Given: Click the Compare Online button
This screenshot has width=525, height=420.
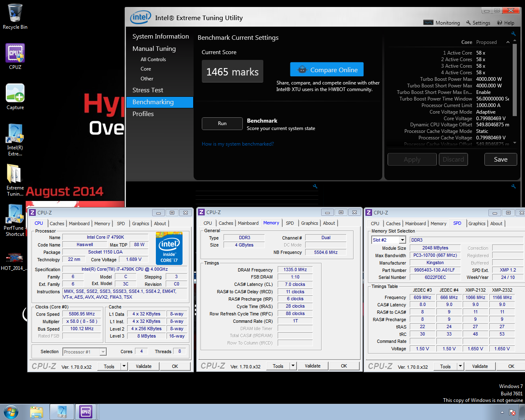Looking at the screenshot, I should [x=327, y=69].
